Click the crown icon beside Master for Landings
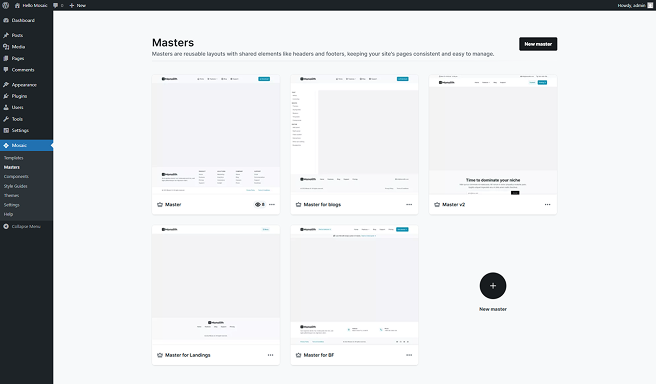This screenshot has width=656, height=384. coord(160,355)
